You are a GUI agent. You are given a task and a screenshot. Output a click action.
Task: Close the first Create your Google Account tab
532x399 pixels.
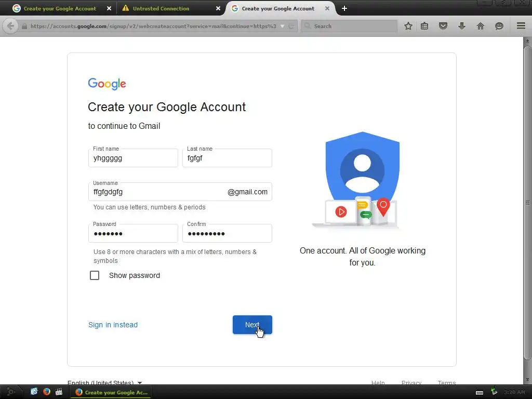pos(109,8)
